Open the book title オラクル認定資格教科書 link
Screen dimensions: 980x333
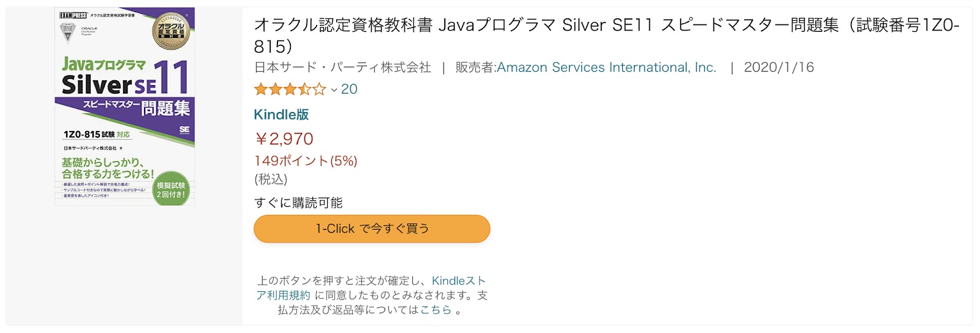tap(606, 36)
